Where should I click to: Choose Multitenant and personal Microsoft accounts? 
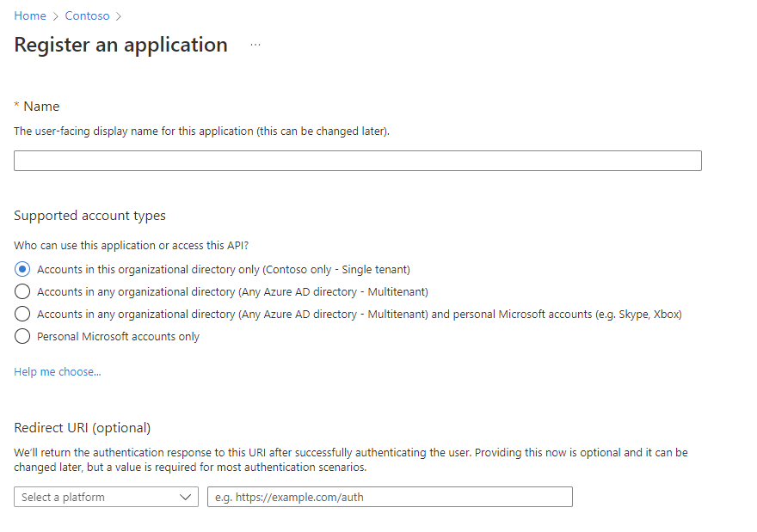[x=21, y=314]
